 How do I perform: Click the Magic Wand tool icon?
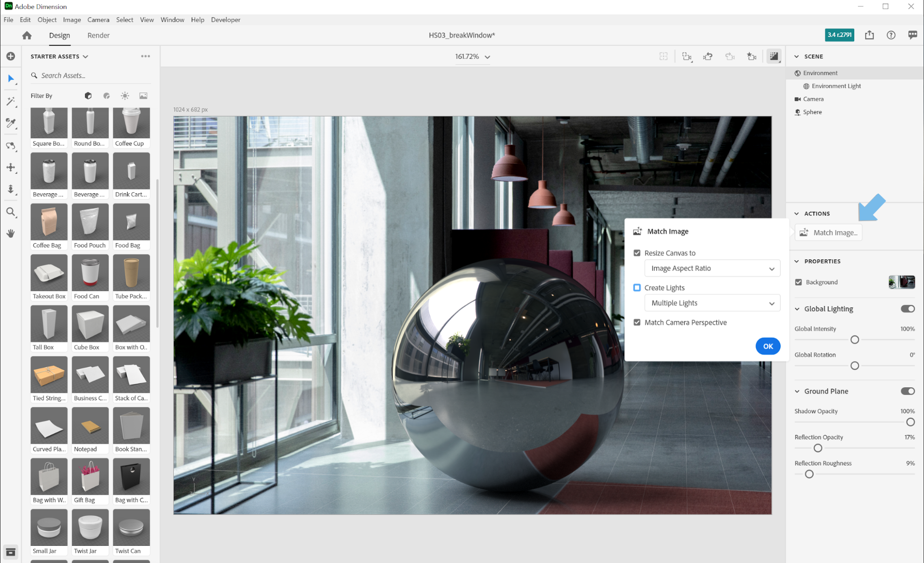(x=10, y=100)
